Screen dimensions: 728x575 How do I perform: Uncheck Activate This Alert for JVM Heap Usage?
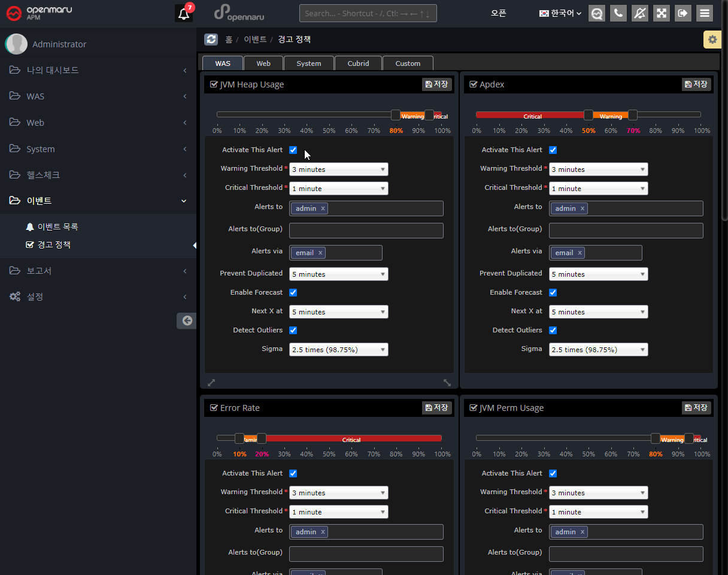click(x=293, y=150)
